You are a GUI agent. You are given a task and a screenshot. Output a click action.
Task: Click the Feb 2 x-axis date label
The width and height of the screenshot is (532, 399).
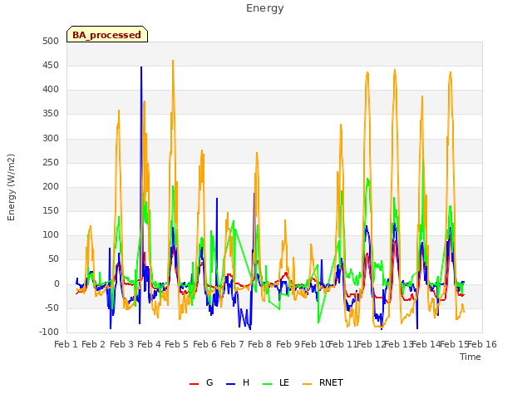(x=94, y=345)
